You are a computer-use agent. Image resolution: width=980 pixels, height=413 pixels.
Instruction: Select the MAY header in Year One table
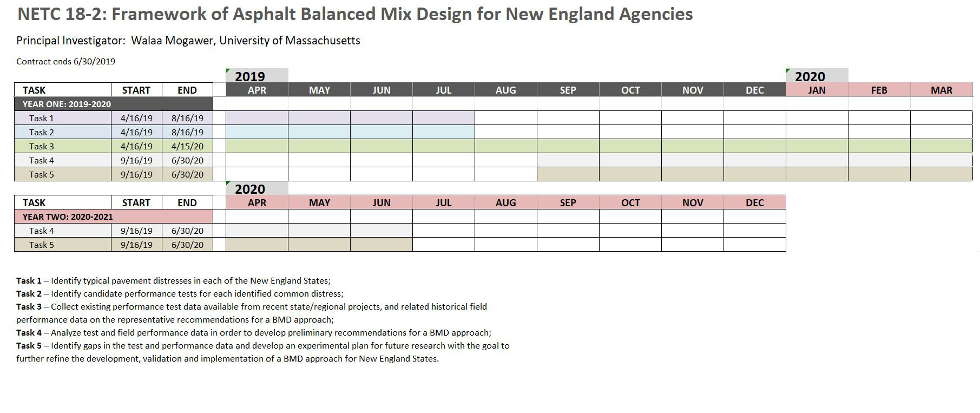tap(319, 90)
